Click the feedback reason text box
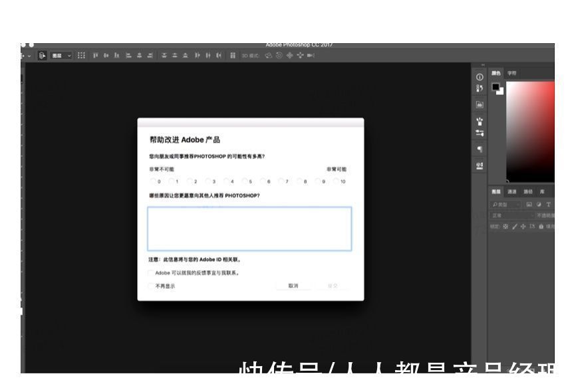568x392 pixels. [x=249, y=229]
